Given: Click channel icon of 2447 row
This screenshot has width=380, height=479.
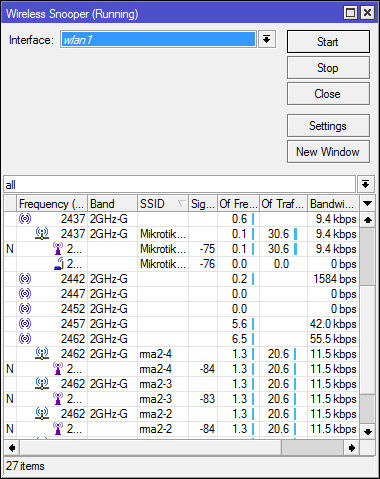Looking at the screenshot, I should click(x=25, y=293).
